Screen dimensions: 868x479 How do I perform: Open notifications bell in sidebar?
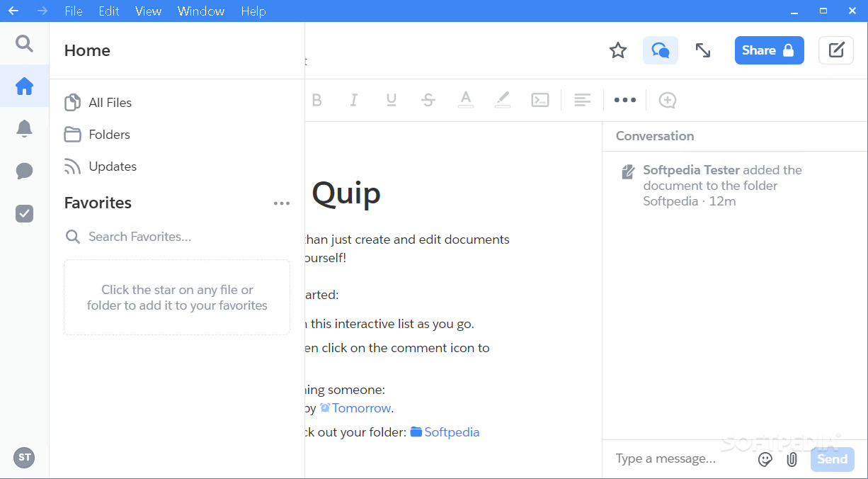pos(24,128)
